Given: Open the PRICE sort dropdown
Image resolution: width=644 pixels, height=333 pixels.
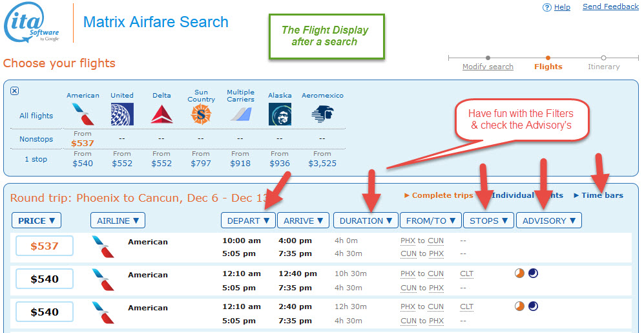Looking at the screenshot, I should (x=36, y=220).
